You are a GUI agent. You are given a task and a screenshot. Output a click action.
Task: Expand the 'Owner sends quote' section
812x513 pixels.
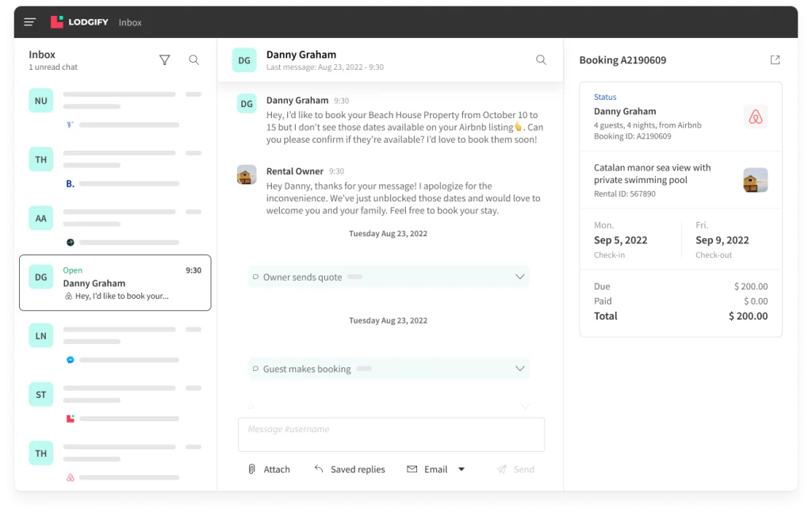(520, 277)
